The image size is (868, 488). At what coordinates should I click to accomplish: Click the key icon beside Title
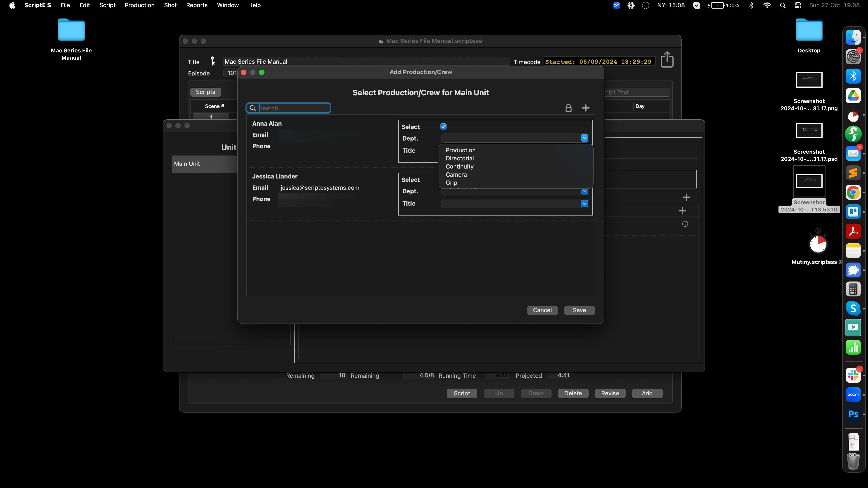pos(212,61)
